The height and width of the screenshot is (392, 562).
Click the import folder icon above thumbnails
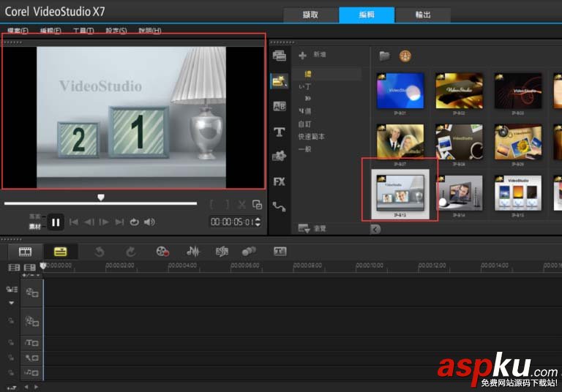385,56
